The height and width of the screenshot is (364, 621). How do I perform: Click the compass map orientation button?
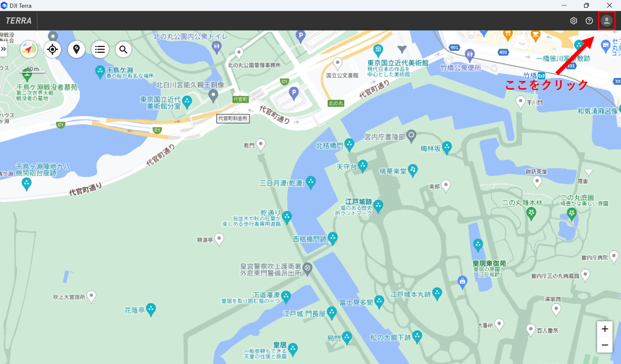[x=29, y=50]
